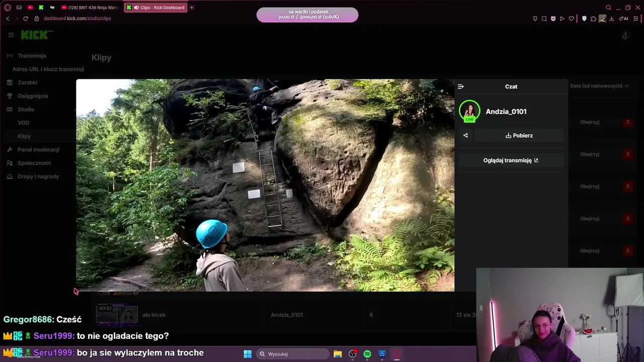
Task: Go forward to the next page
Action: 16,19
